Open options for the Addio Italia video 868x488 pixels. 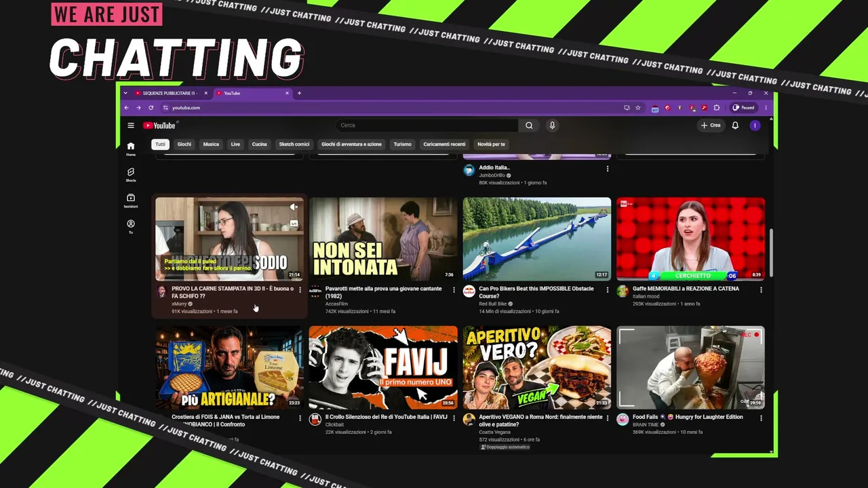(608, 169)
